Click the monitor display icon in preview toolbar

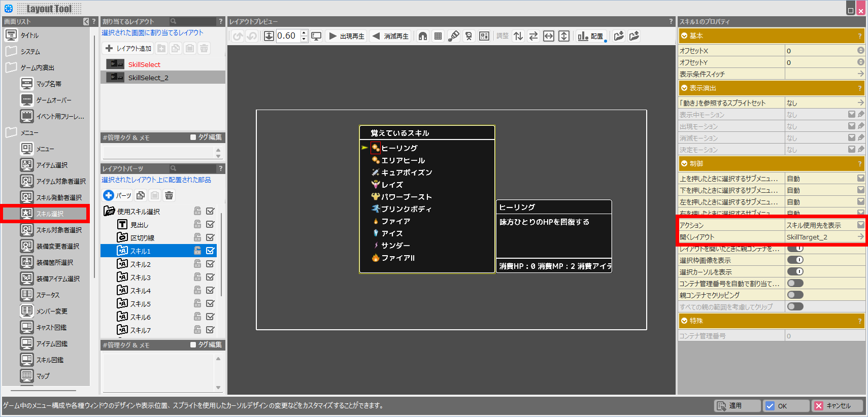click(x=316, y=36)
